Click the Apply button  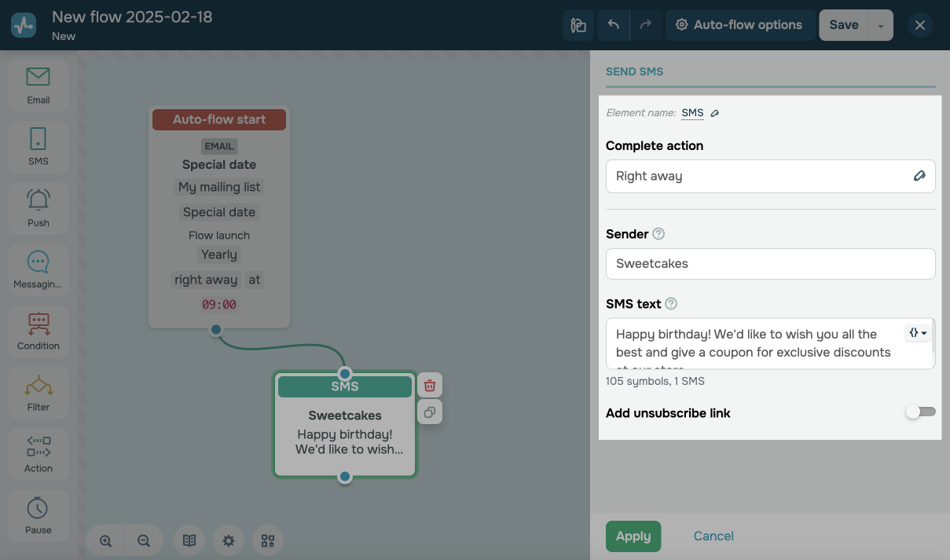tap(633, 536)
